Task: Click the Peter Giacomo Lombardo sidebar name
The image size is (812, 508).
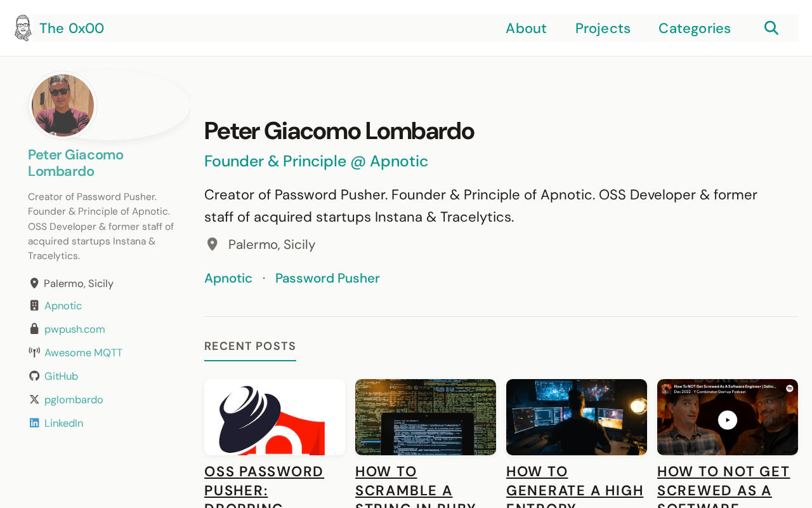Action: tap(75, 163)
